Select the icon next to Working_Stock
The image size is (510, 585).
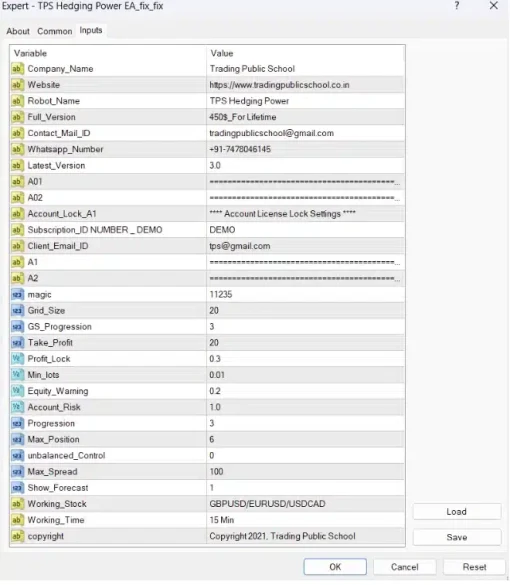click(x=17, y=504)
